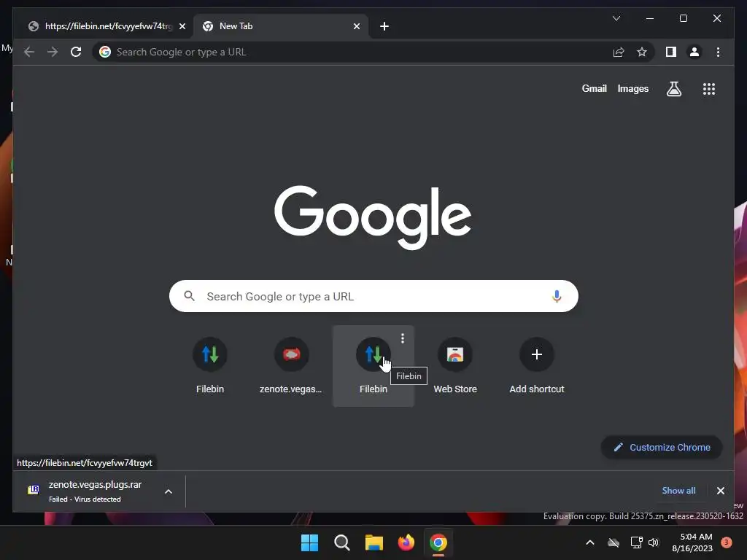Screen dimensions: 747x560
Task: Click Show all downloads
Action: coord(678,491)
